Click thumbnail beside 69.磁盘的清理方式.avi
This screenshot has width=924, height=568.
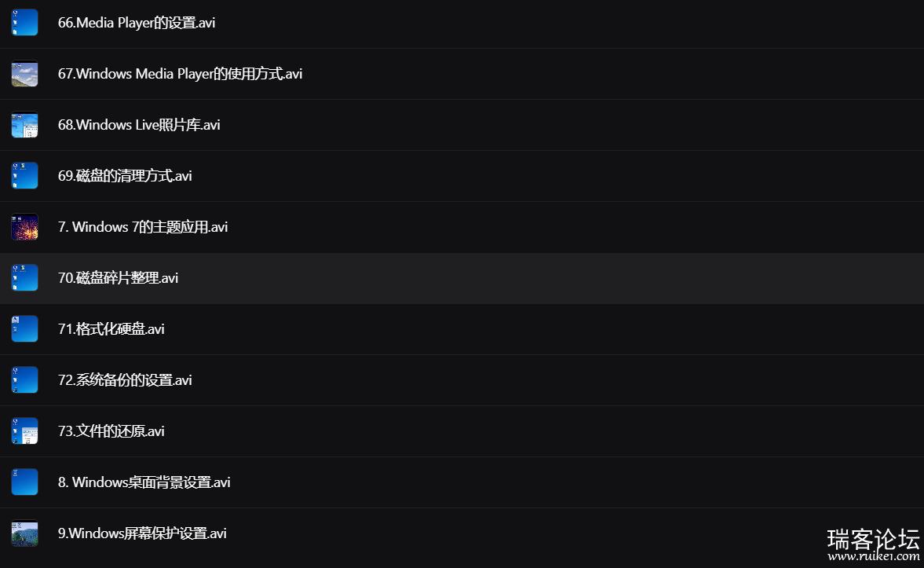pos(25,176)
